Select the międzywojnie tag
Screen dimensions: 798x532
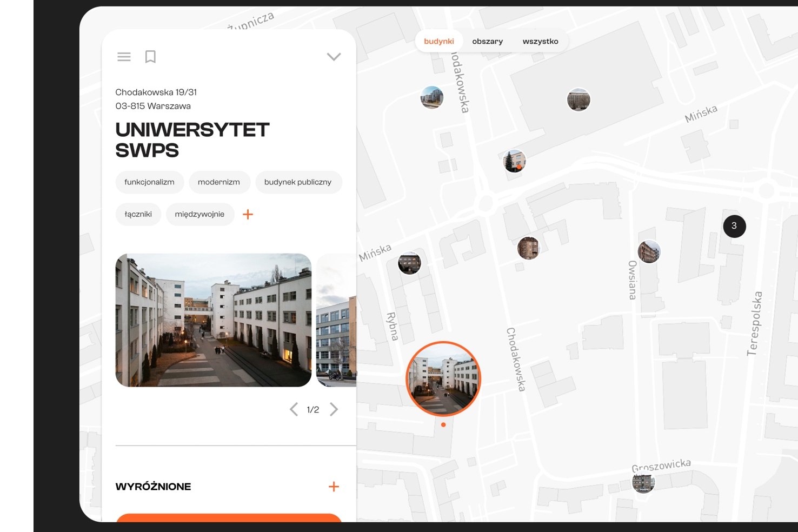point(199,214)
